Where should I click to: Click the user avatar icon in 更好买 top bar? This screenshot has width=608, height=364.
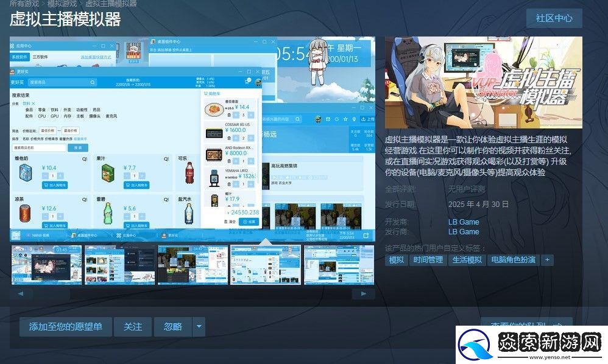258,82
